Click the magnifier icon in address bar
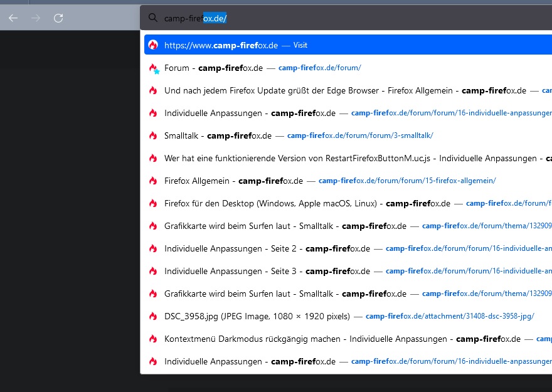The width and height of the screenshot is (552, 392). tap(152, 18)
